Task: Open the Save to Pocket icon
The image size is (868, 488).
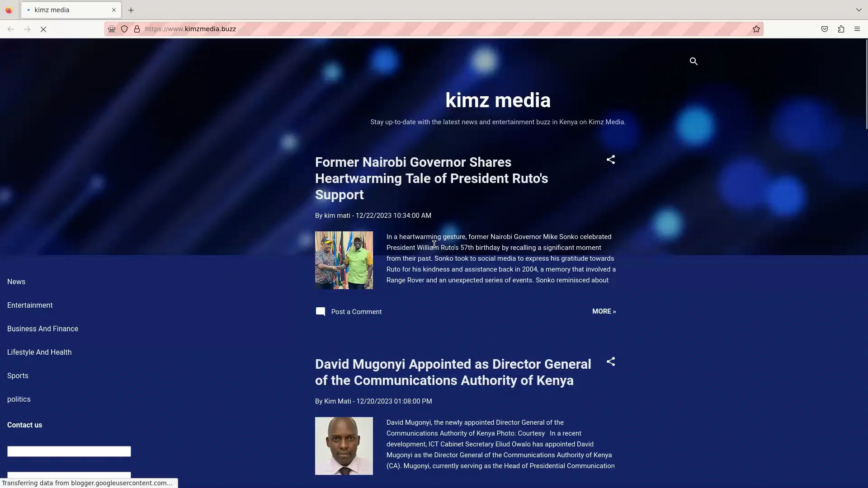Action: tap(825, 29)
